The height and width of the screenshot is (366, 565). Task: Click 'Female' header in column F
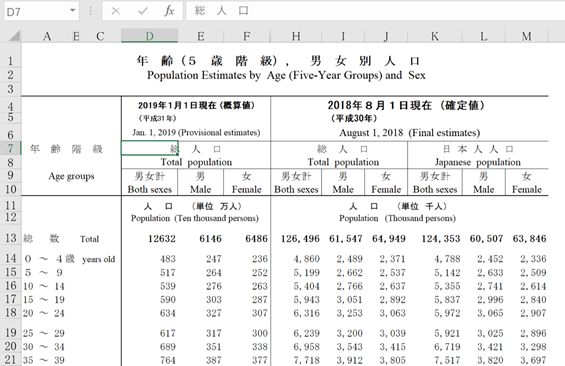(x=246, y=189)
